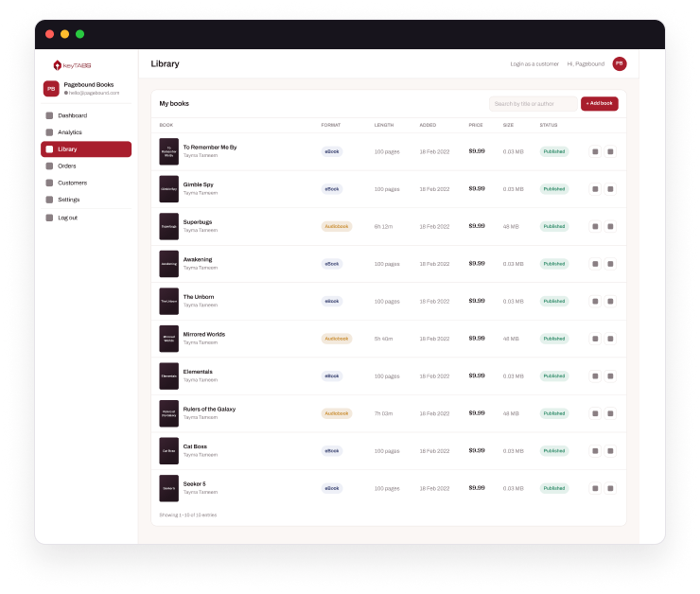Click the first action icon in the Elementals row
The image size is (700, 594).
[x=595, y=376]
